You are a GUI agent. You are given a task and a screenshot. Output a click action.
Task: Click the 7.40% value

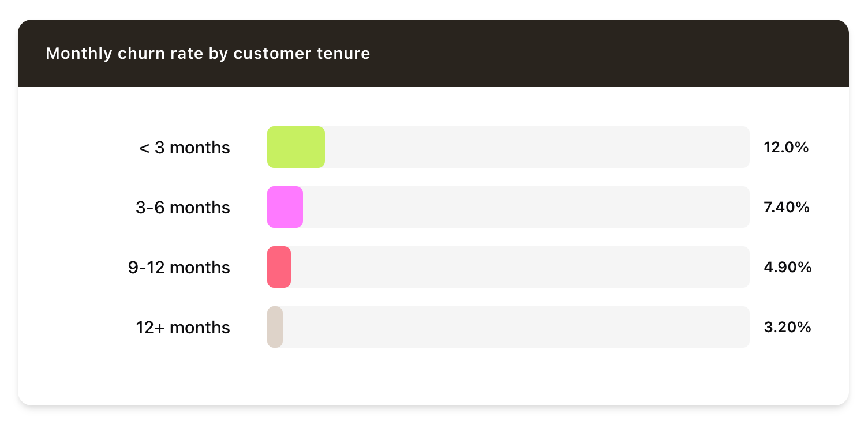coord(787,208)
